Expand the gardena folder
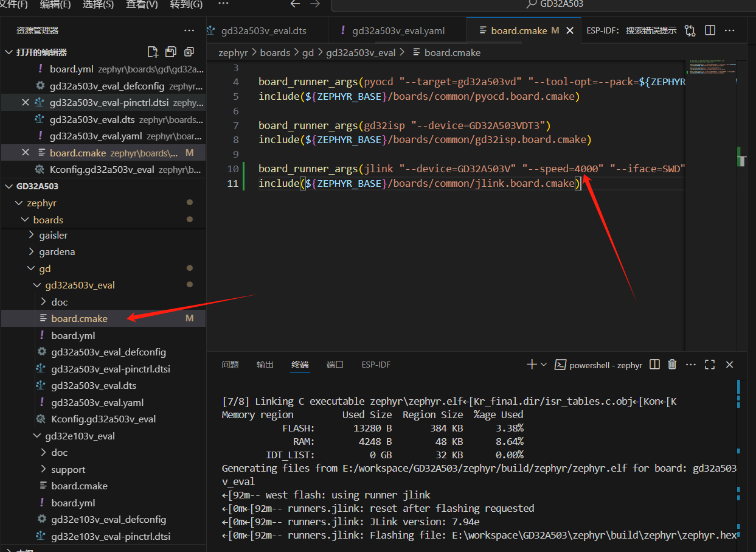This screenshot has height=552, width=756. coord(32,251)
